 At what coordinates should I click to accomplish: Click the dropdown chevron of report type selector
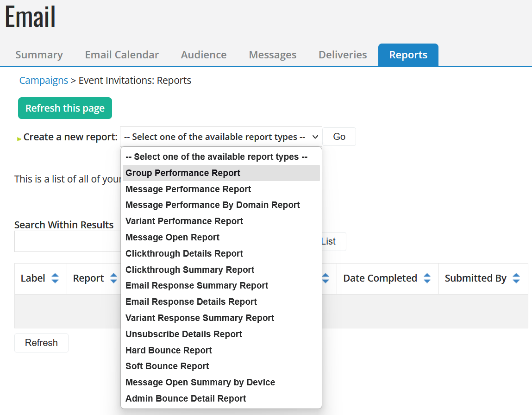315,137
